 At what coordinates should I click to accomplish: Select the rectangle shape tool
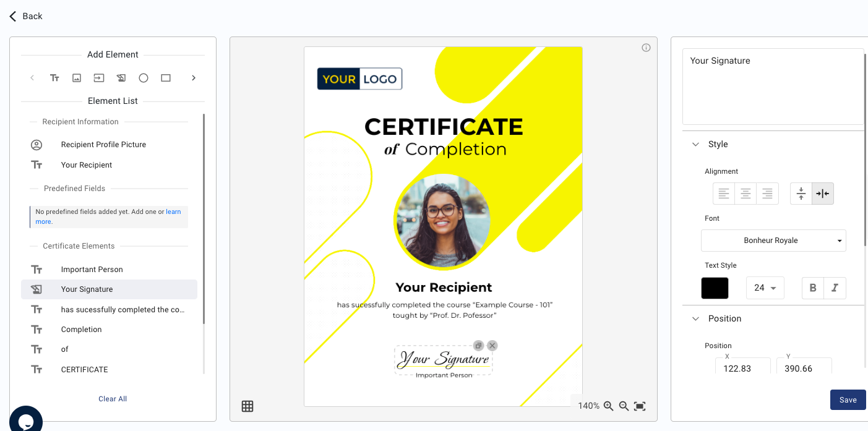tap(165, 77)
